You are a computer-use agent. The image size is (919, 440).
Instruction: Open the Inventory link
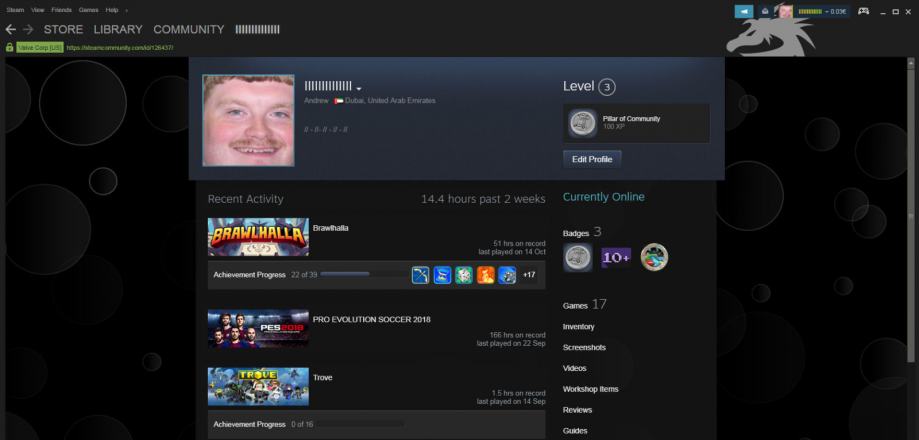point(578,327)
